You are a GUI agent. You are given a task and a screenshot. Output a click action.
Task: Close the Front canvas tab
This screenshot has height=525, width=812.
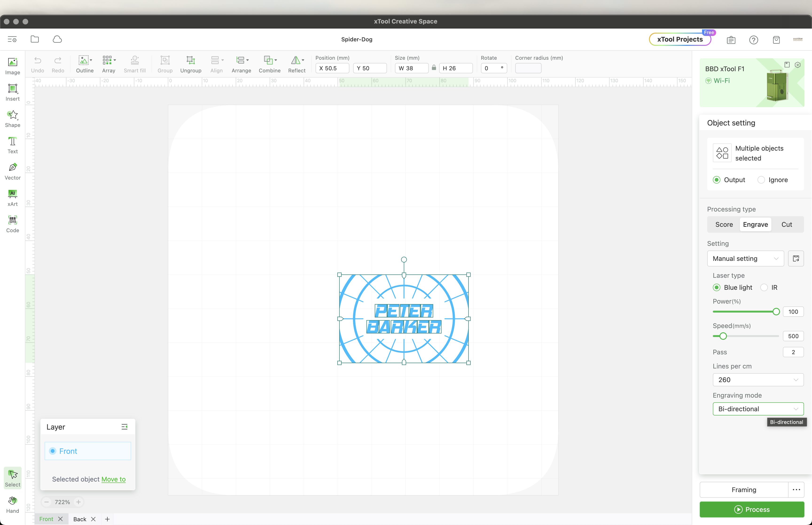click(60, 519)
